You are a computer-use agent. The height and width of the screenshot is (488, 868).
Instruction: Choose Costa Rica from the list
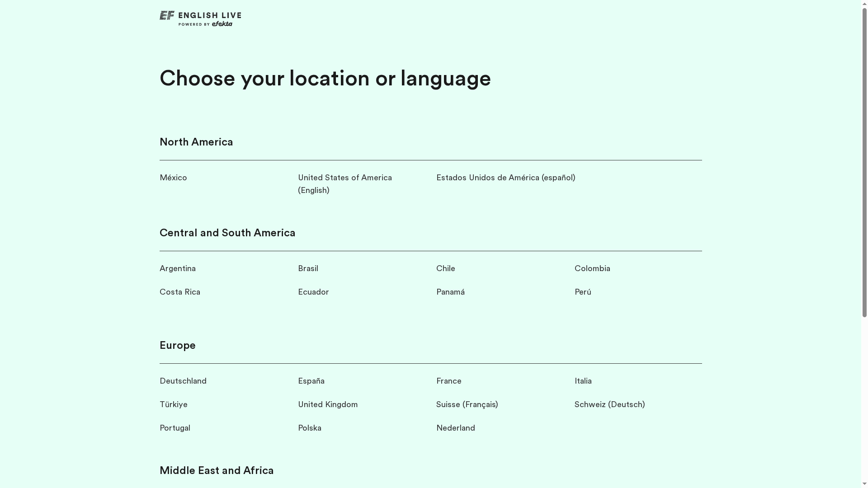pos(179,292)
